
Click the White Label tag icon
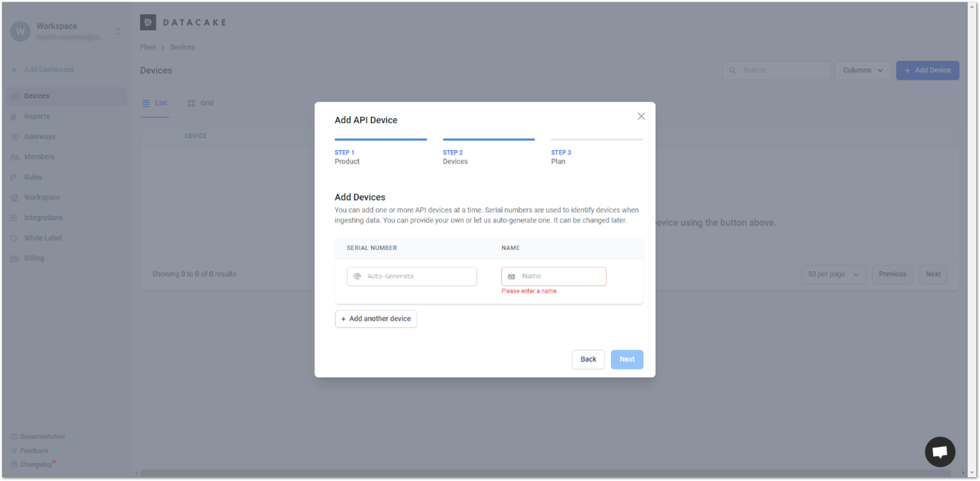pos(15,238)
